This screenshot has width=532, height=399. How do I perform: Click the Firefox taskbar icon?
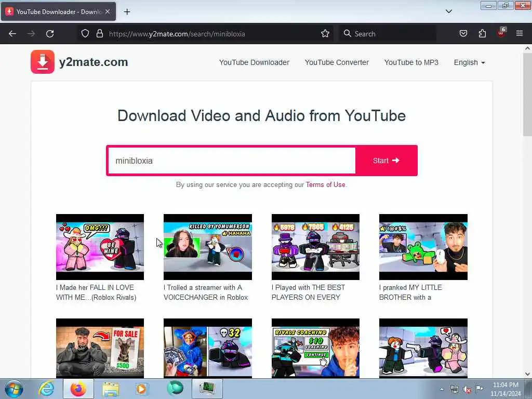pyautogui.click(x=78, y=389)
